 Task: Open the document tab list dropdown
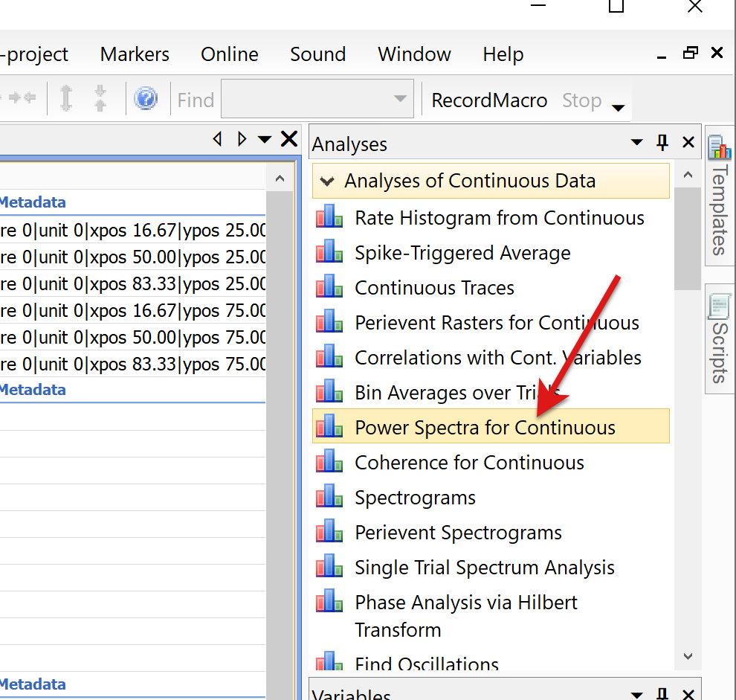[x=265, y=139]
